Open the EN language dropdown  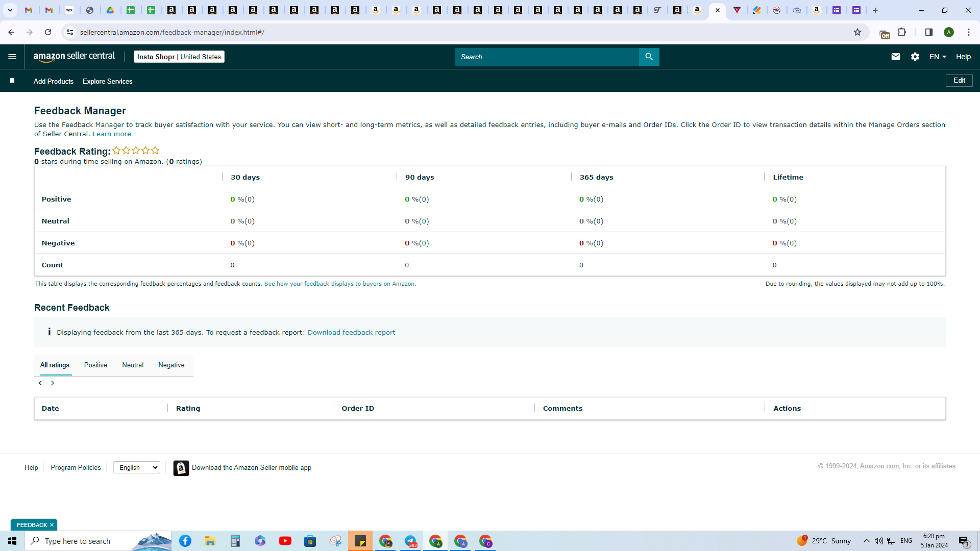click(938, 57)
